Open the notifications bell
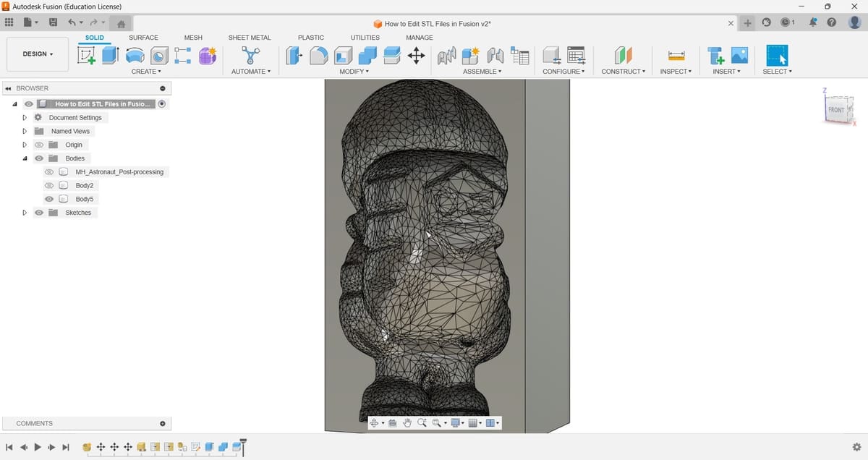This screenshot has width=868, height=460. coord(812,23)
